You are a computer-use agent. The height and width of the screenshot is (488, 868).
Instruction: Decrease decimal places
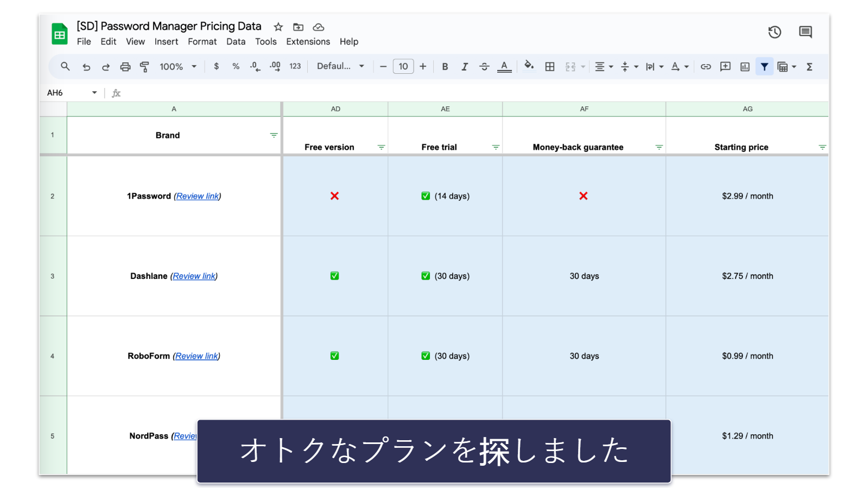pyautogui.click(x=255, y=66)
